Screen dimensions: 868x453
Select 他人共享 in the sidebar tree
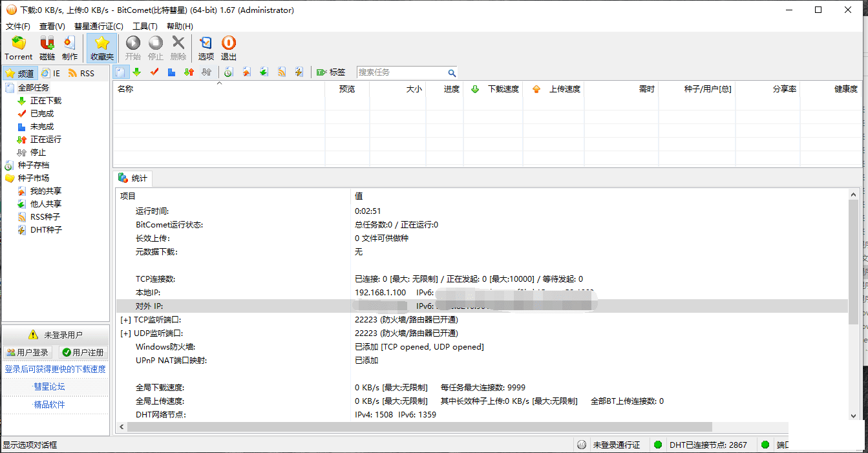coord(46,204)
